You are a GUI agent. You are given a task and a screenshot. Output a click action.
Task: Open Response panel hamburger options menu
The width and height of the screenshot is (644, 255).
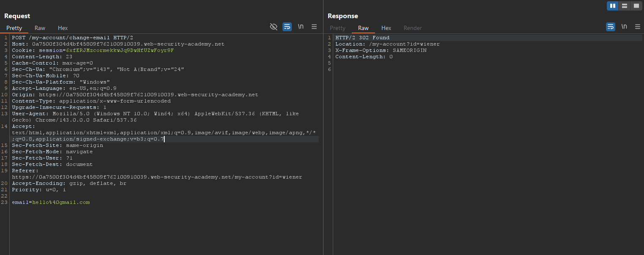click(638, 27)
